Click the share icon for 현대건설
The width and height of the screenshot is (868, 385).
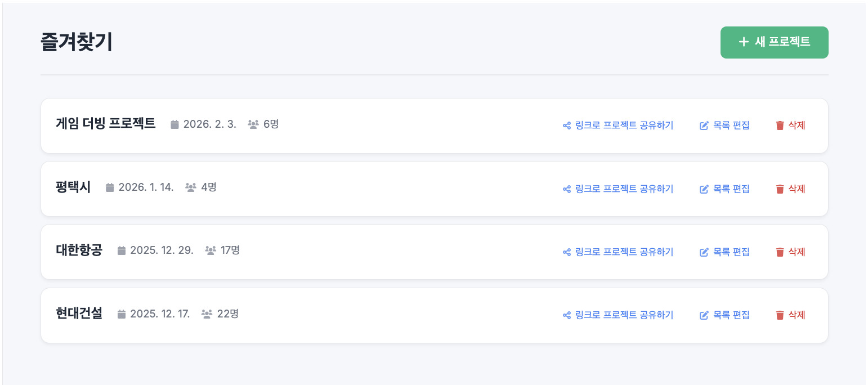click(x=567, y=315)
